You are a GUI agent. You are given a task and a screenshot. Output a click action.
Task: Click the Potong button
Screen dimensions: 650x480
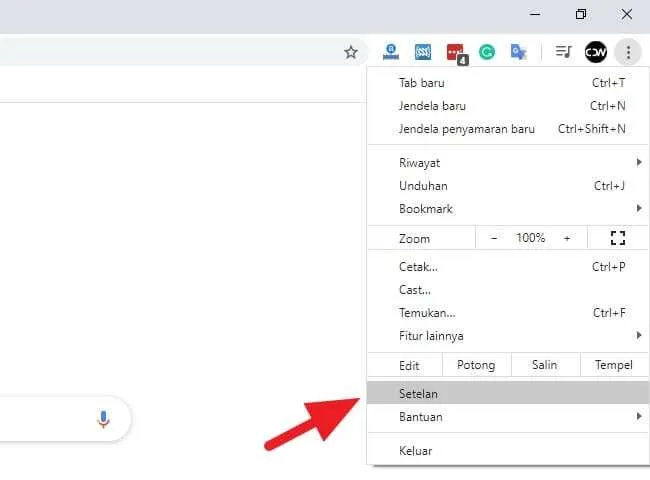pyautogui.click(x=476, y=365)
